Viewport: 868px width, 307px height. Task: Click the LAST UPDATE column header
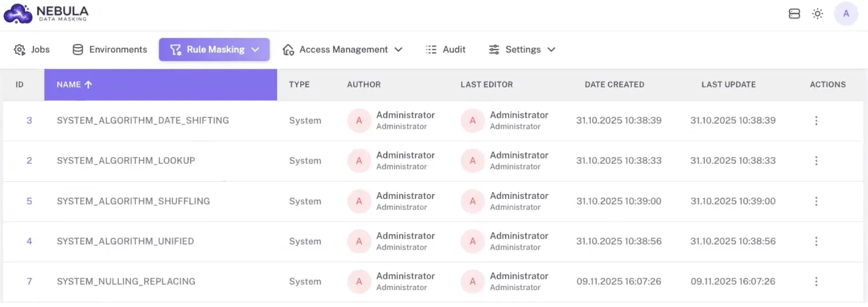[728, 84]
